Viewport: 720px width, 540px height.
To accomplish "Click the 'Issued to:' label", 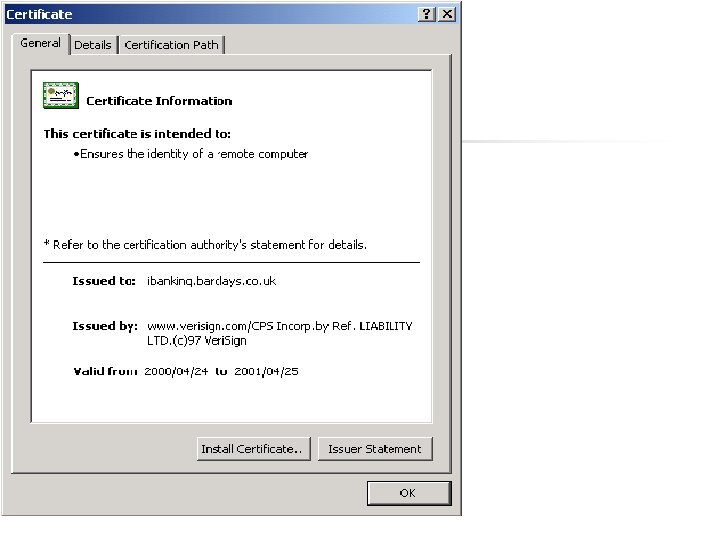I will pos(104,281).
